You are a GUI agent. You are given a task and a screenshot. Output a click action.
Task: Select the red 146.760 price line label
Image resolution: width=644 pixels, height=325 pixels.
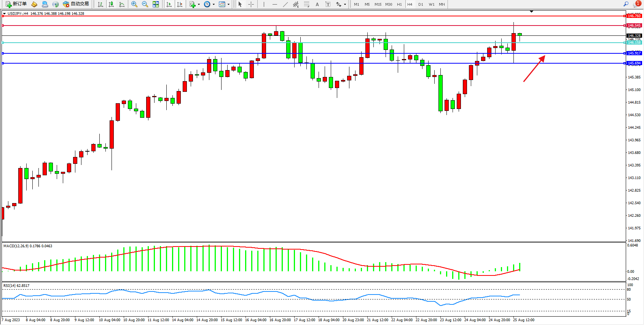click(634, 16)
